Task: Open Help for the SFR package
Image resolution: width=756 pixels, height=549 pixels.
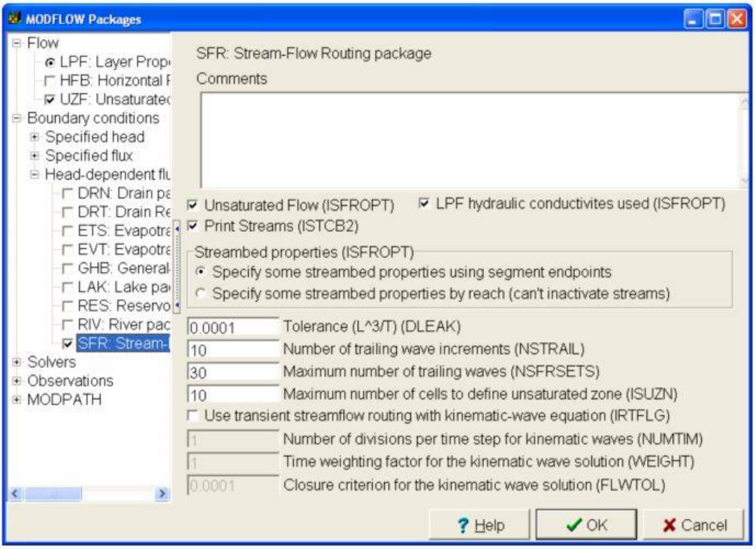Action: 479,525
